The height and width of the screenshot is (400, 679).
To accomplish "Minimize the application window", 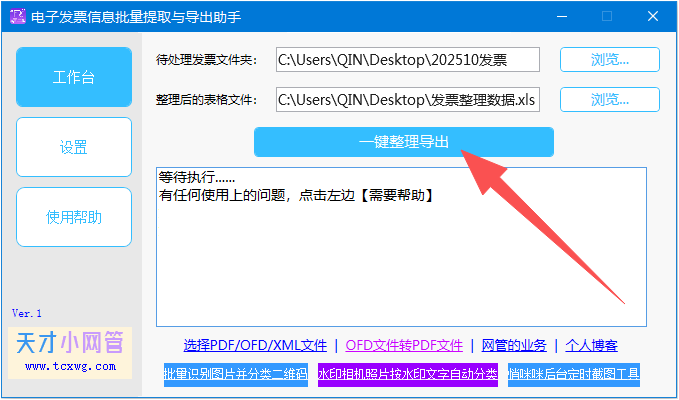I will [563, 16].
